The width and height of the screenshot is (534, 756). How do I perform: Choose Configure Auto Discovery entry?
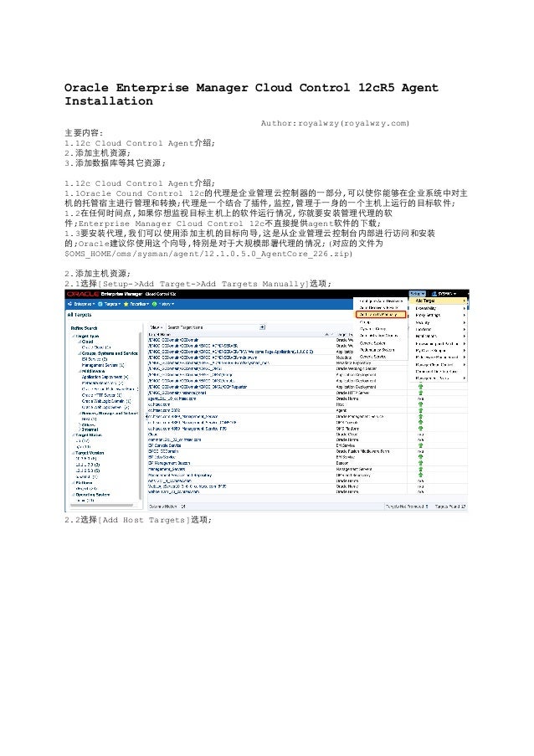coord(381,301)
